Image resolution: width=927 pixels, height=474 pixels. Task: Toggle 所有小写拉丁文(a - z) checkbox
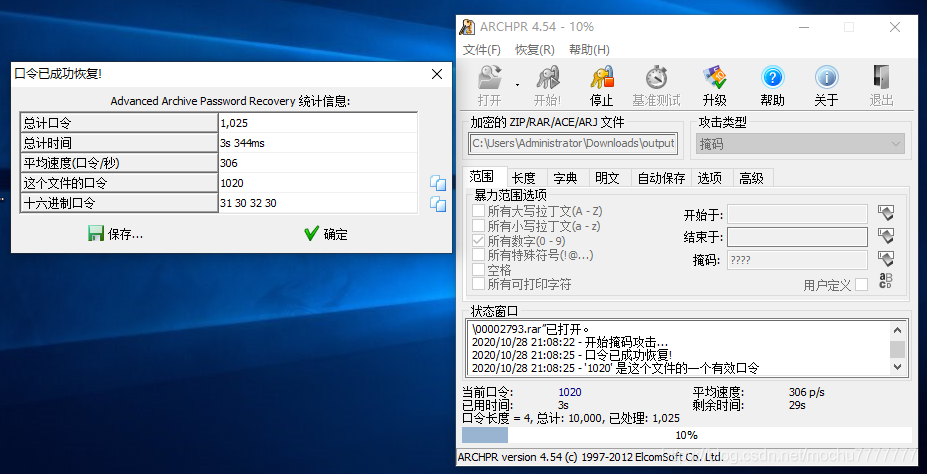coord(478,226)
